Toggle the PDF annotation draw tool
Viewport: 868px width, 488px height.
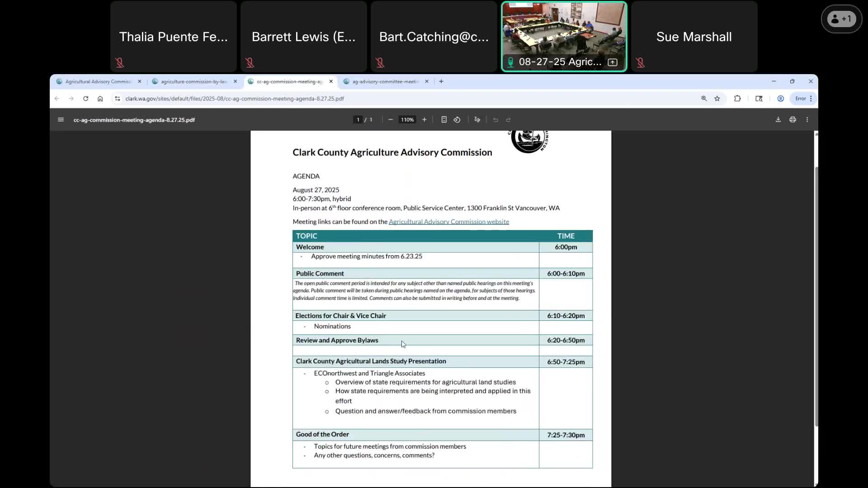point(477,120)
